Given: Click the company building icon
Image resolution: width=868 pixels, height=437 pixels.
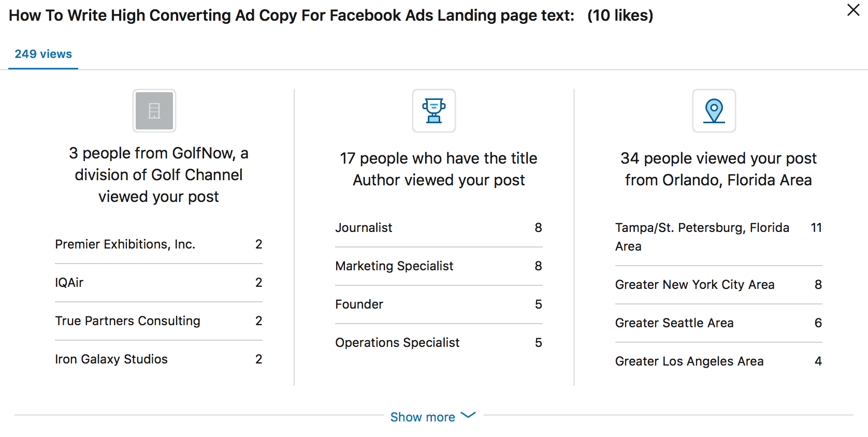Looking at the screenshot, I should click(154, 111).
